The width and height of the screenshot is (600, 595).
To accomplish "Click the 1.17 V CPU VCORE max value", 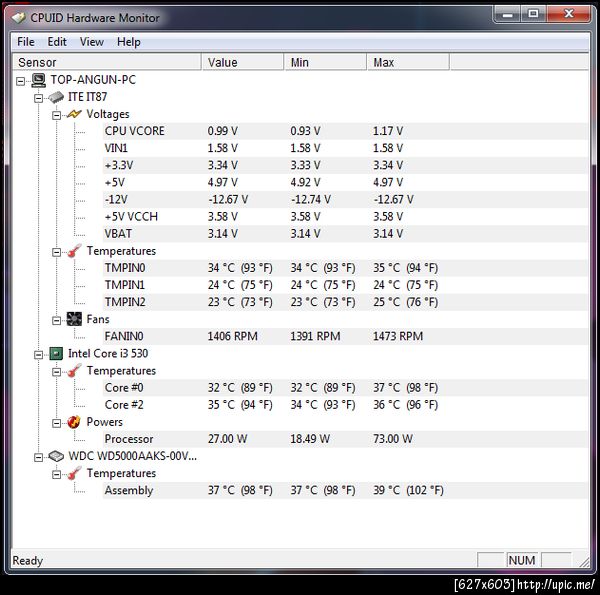I will pyautogui.click(x=388, y=131).
